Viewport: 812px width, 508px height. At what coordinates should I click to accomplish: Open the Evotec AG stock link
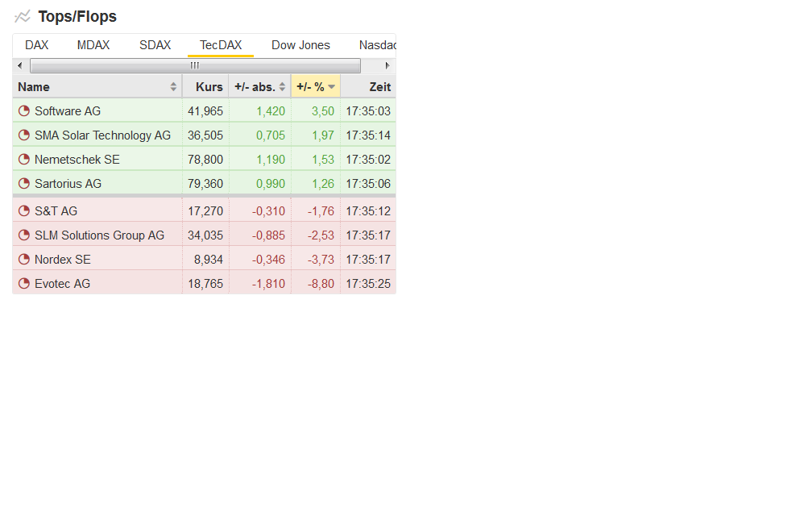[62, 284]
